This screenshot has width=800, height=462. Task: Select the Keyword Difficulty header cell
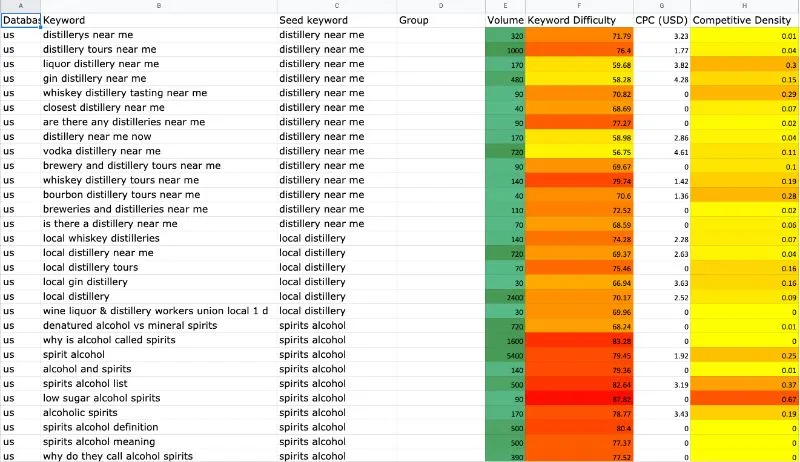tap(579, 20)
